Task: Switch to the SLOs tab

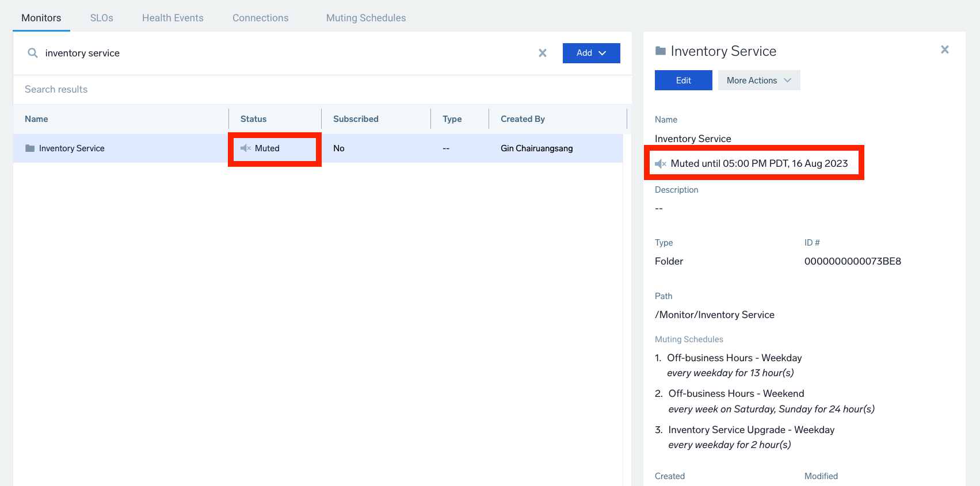Action: (x=101, y=18)
